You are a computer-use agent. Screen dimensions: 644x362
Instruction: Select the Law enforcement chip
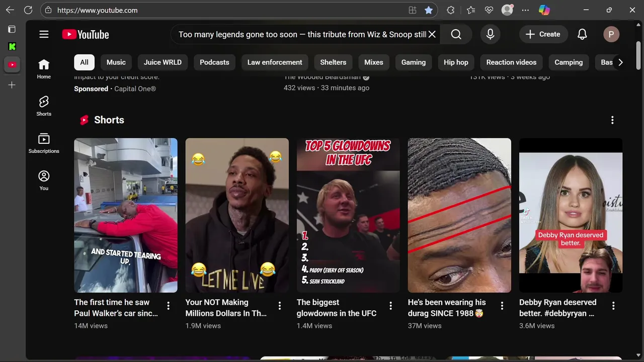(x=275, y=62)
